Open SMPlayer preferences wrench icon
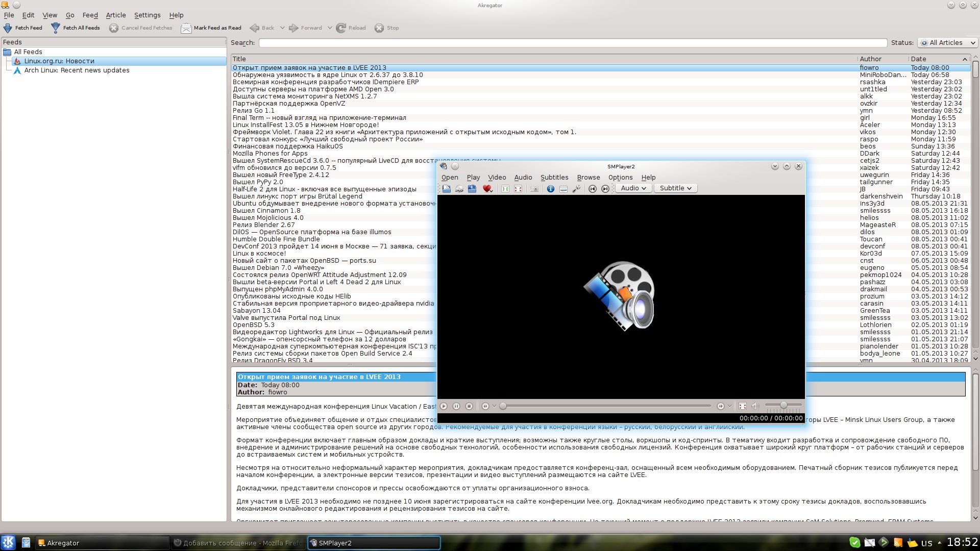The height and width of the screenshot is (551, 980). click(x=576, y=189)
